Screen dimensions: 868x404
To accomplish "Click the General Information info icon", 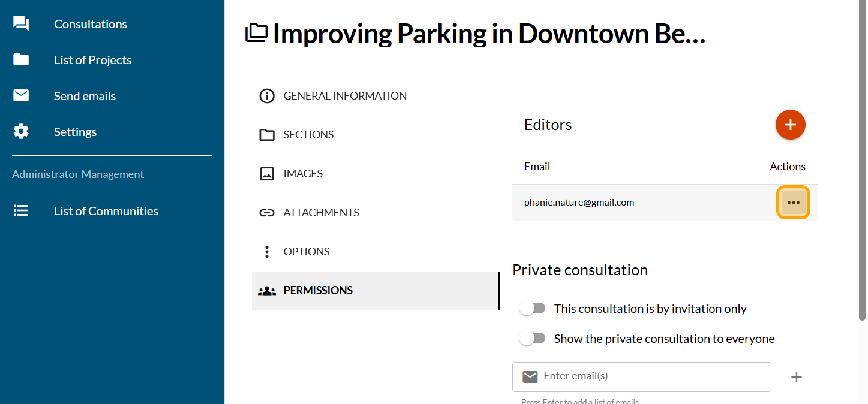I will tap(266, 96).
